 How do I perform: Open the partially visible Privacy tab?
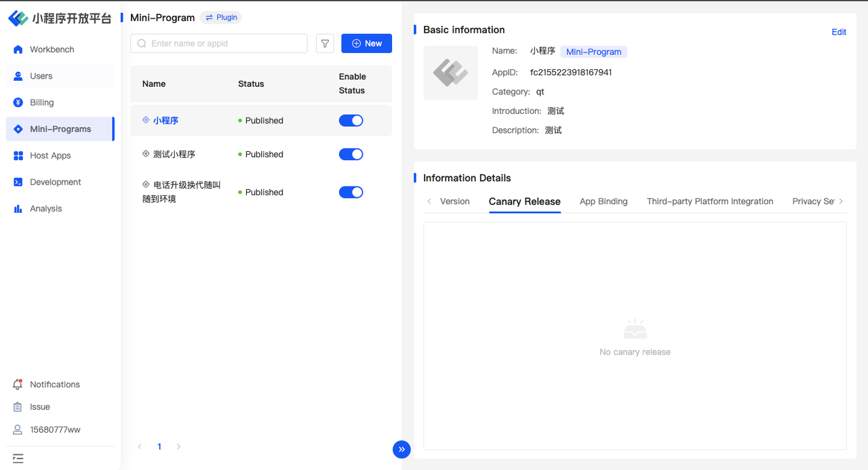click(813, 201)
